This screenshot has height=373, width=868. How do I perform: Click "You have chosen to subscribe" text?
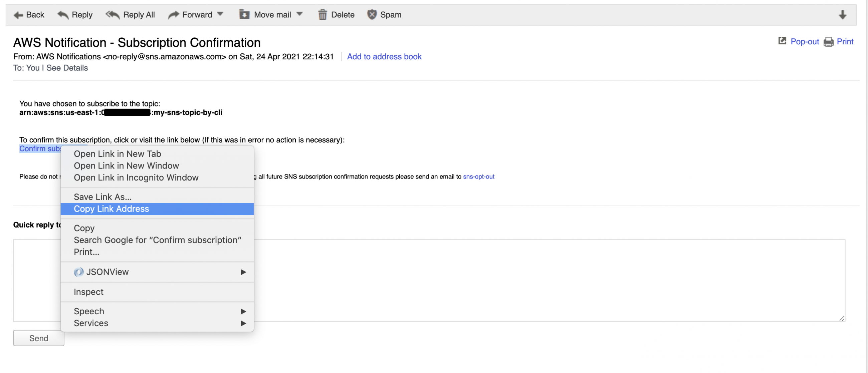coord(89,104)
